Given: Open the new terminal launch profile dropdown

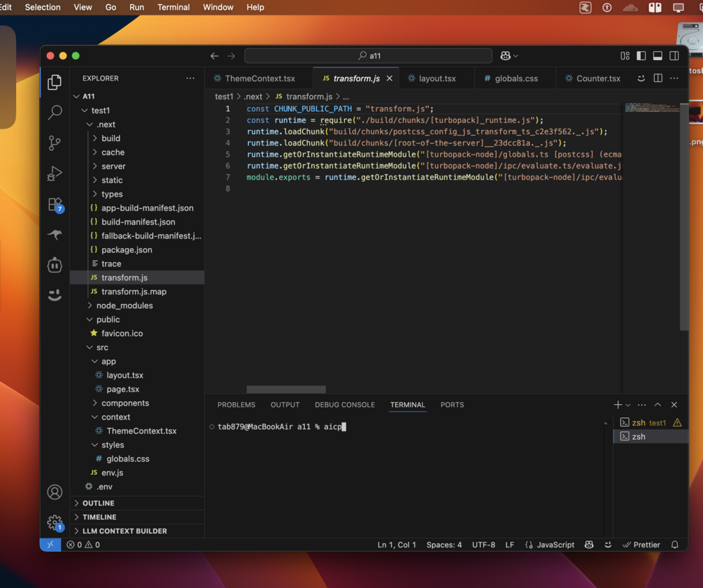Looking at the screenshot, I should pos(627,405).
